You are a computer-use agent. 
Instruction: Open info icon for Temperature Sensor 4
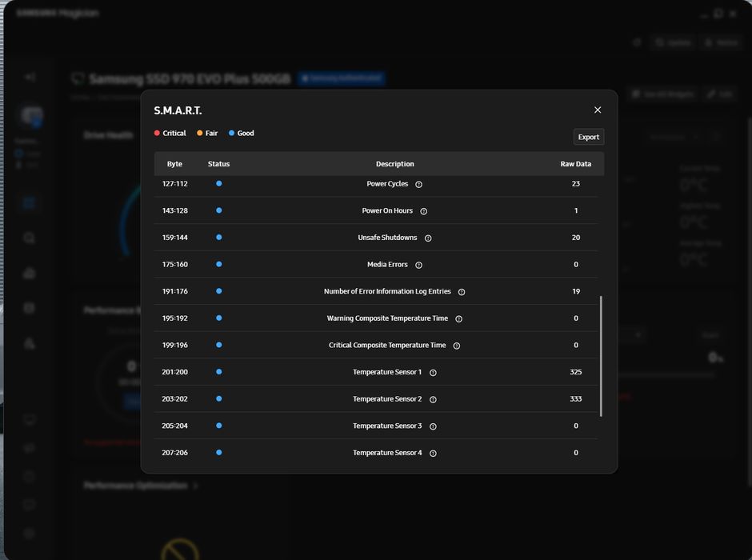pos(433,453)
